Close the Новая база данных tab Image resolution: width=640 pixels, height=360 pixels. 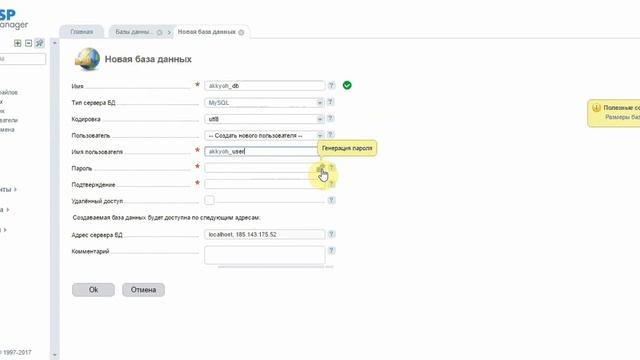point(241,32)
